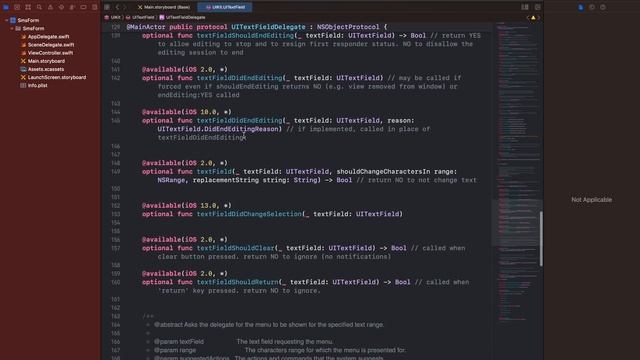640x360 pixels.
Task: Open the related items grid menu
Action: (x=107, y=7)
